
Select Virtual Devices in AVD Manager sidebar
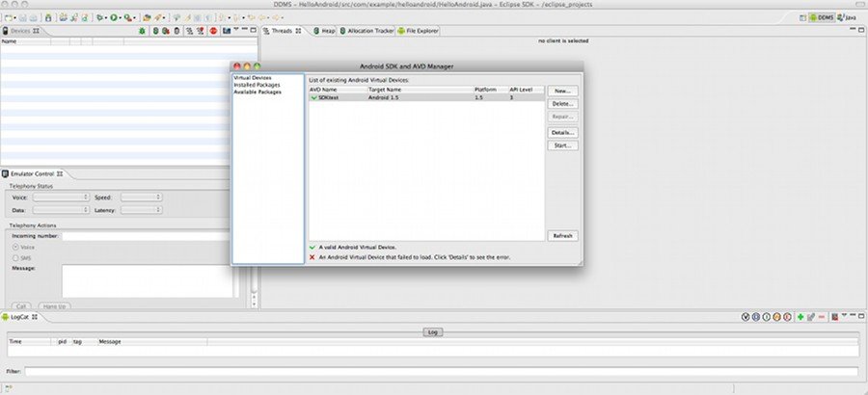coord(253,78)
